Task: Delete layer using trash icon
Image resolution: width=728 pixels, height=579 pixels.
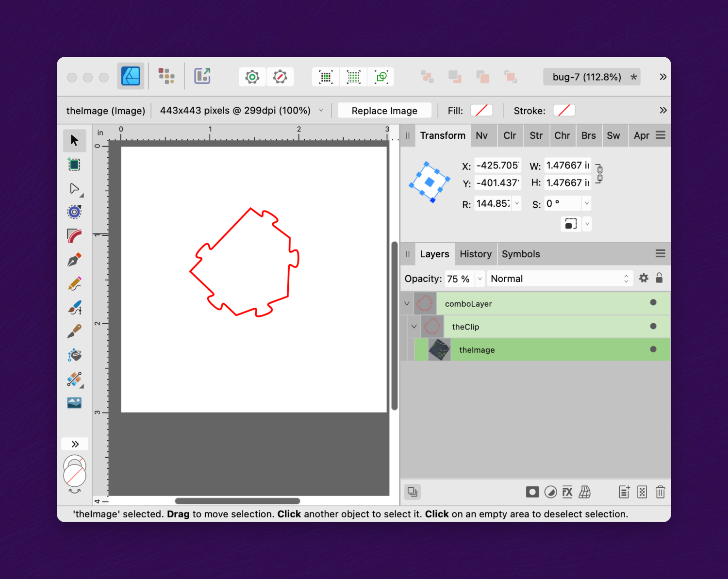Action: coord(660,492)
